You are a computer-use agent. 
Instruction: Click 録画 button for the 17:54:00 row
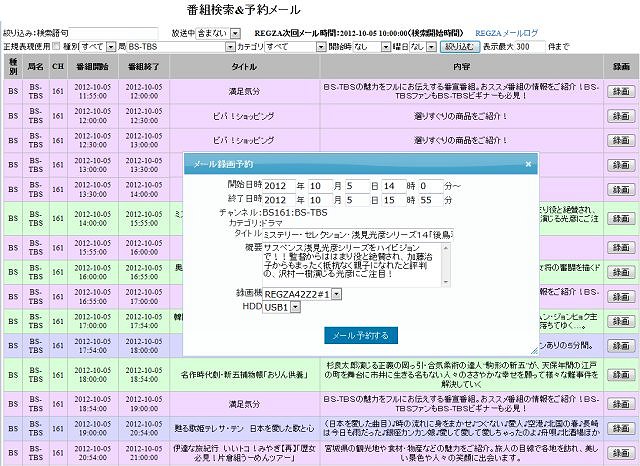pyautogui.click(x=621, y=346)
